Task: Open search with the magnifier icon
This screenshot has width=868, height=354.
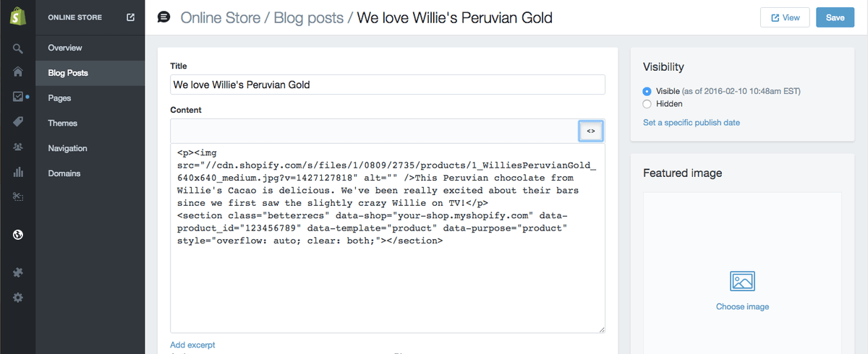Action: click(x=18, y=49)
